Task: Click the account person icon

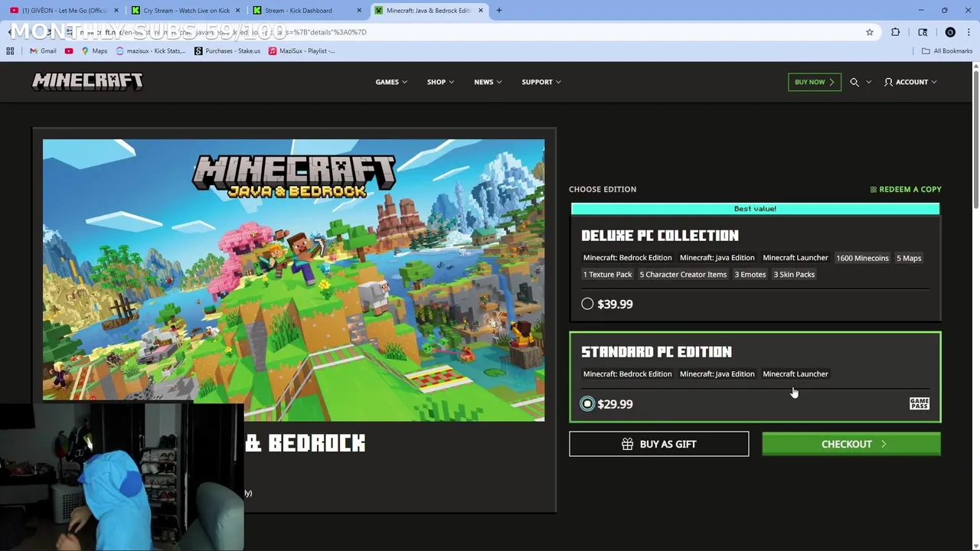Action: coord(888,82)
